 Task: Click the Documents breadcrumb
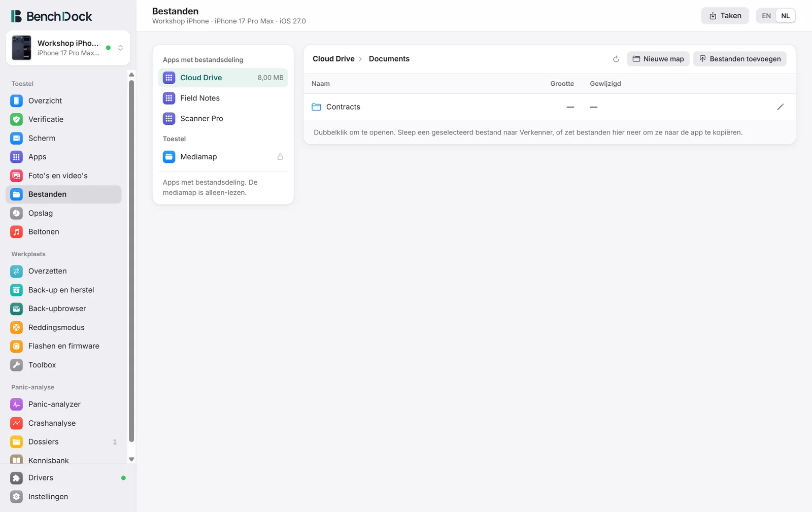coord(389,59)
